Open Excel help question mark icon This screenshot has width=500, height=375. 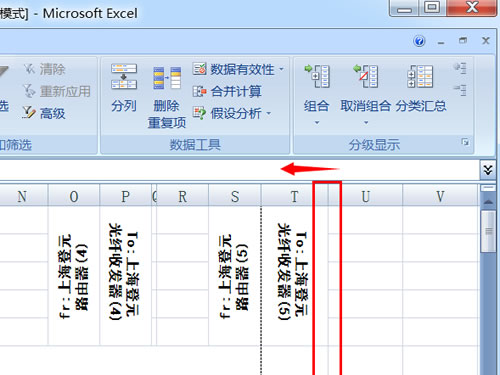419,41
